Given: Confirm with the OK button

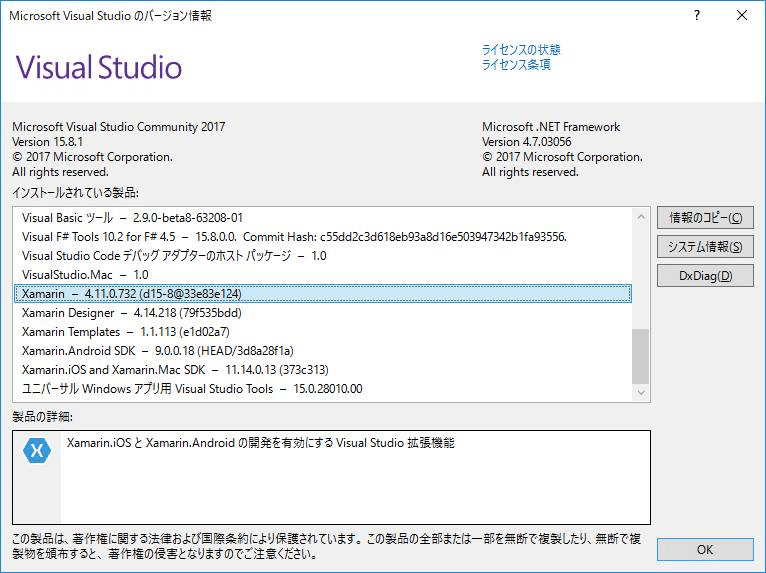Looking at the screenshot, I should pyautogui.click(x=705, y=550).
